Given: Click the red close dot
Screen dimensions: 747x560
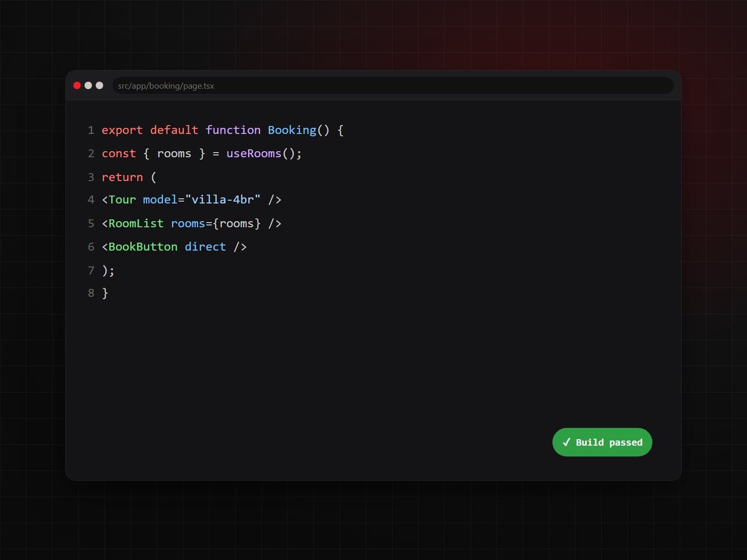Looking at the screenshot, I should point(77,85).
